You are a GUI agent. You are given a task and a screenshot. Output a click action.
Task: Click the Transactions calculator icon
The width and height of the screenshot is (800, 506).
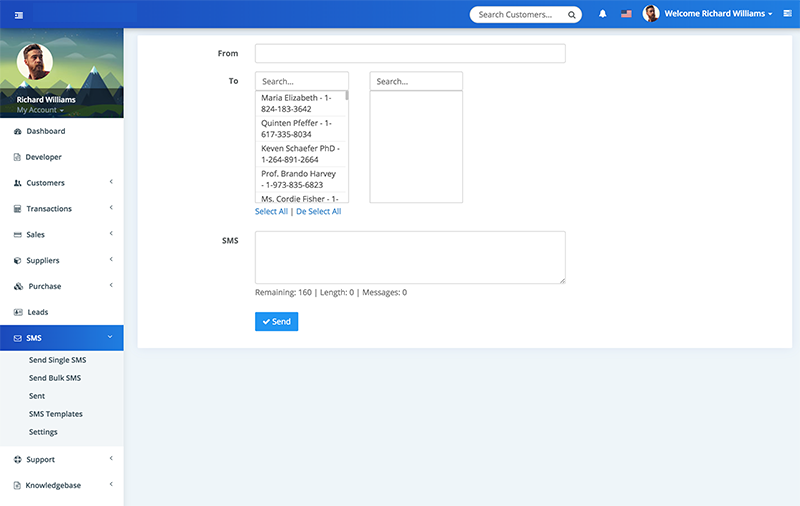pyautogui.click(x=17, y=209)
